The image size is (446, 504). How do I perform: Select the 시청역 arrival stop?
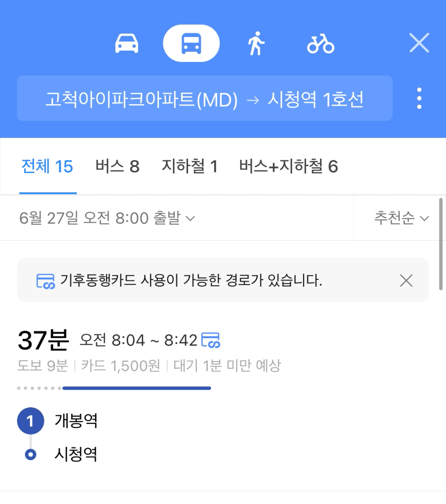coord(76,454)
